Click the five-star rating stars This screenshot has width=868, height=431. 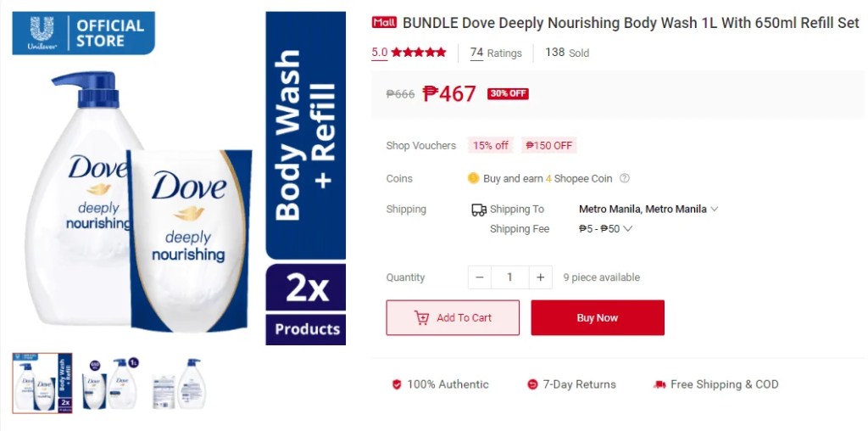point(419,53)
